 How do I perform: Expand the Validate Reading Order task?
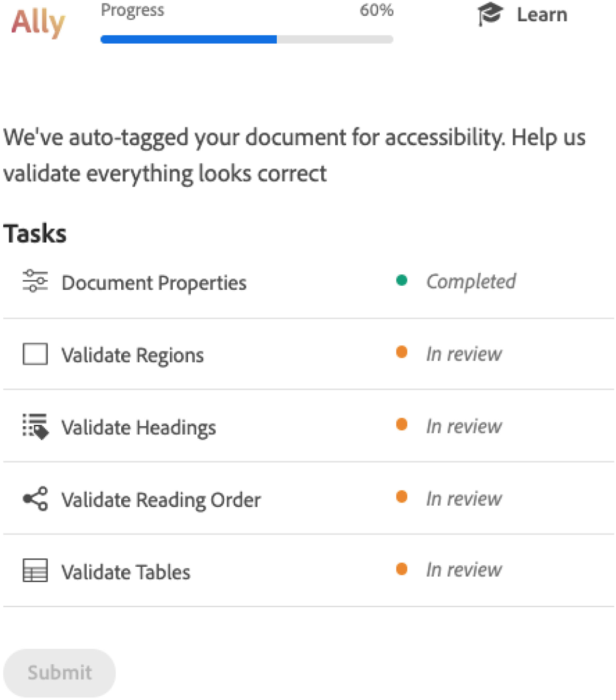160,500
